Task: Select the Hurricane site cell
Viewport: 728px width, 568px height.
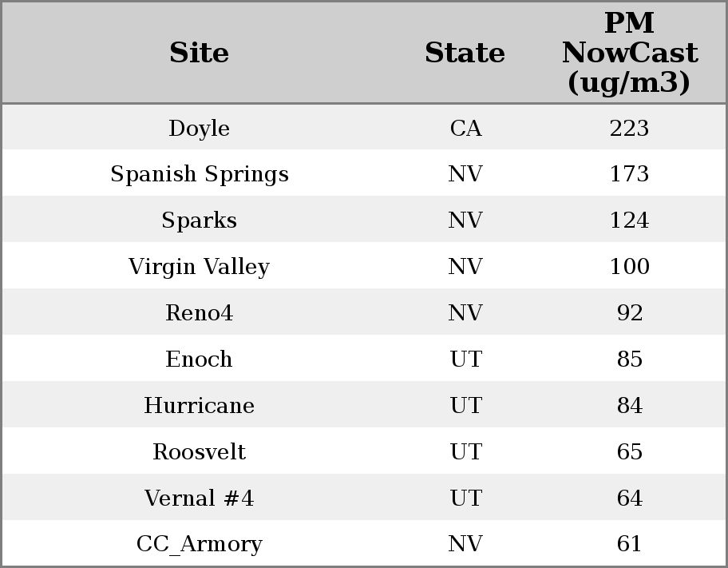Action: (x=199, y=406)
